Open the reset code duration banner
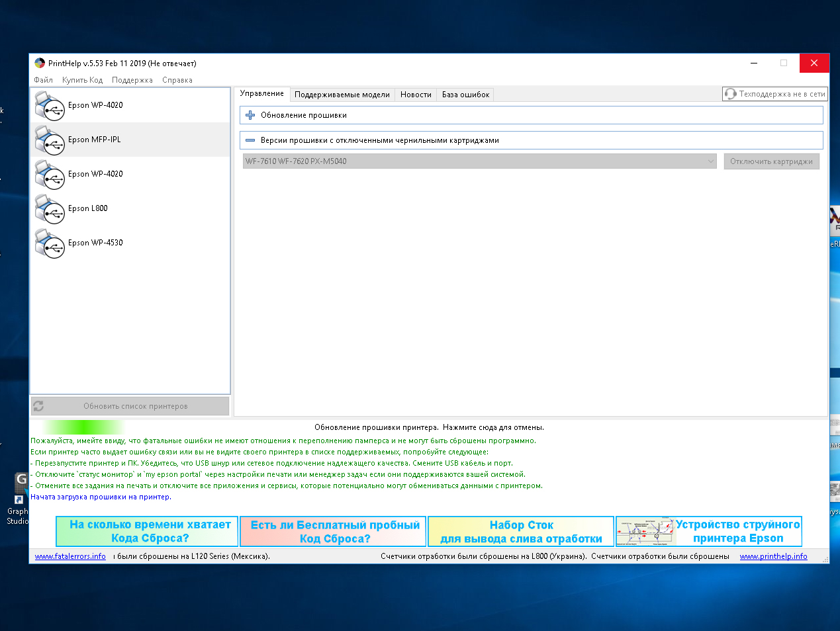840x631 pixels. tap(147, 531)
